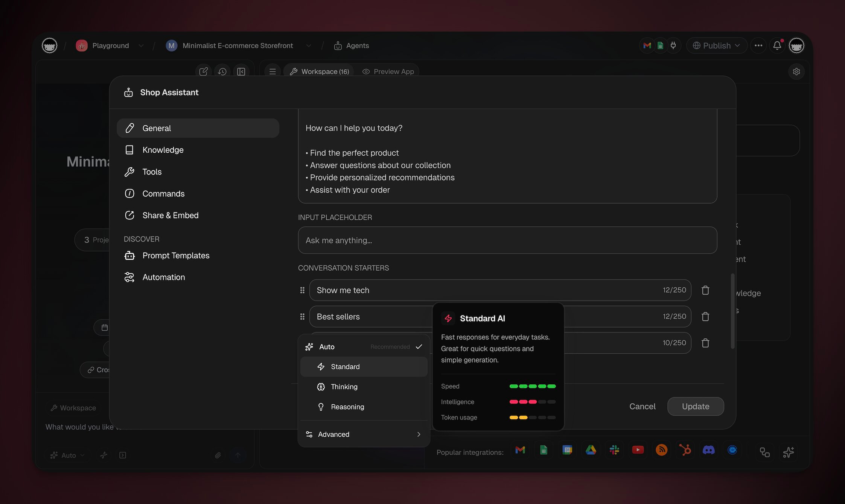Delete the "Best sellers" conversation starter
The height and width of the screenshot is (504, 845).
(705, 317)
